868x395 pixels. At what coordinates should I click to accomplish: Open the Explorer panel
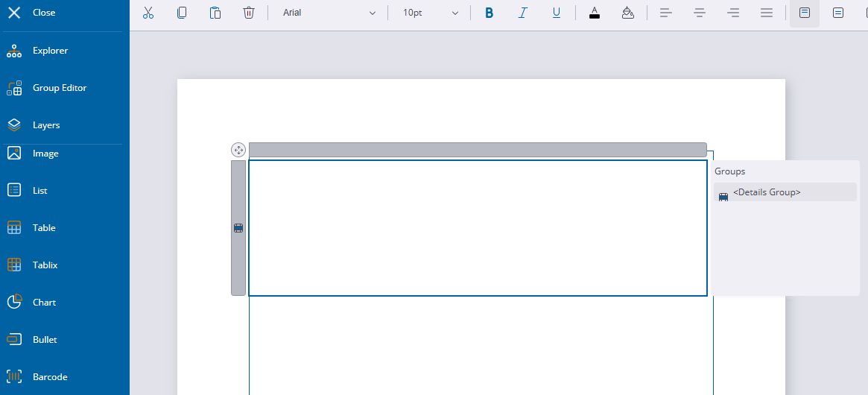point(50,51)
